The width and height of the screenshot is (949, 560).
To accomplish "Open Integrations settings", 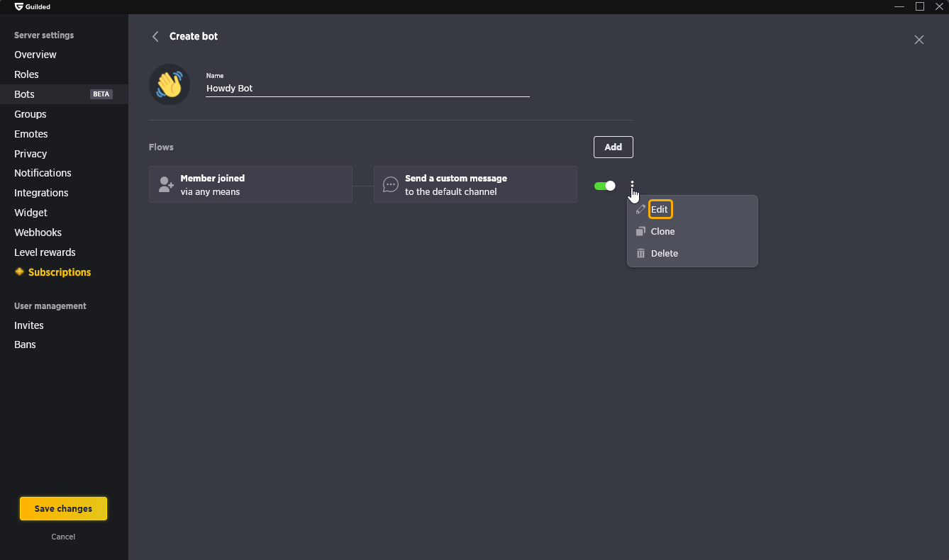I will click(x=64, y=193).
